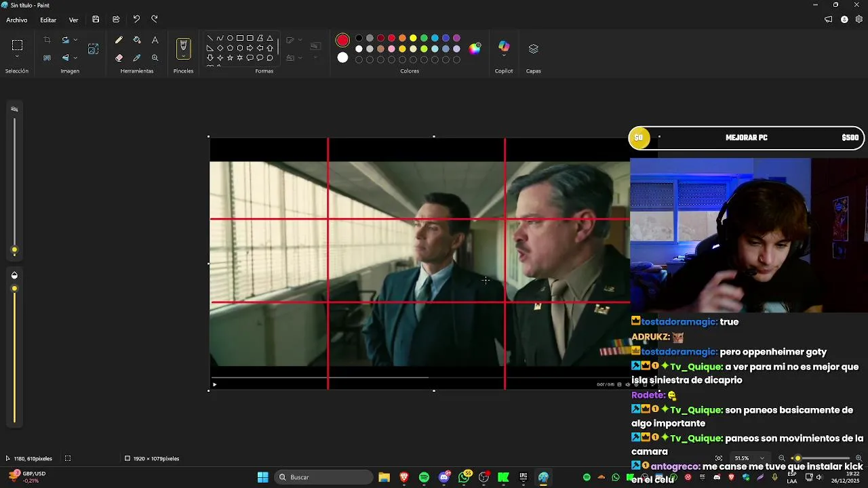
Task: Select the Right arrow shape
Action: [x=250, y=48]
